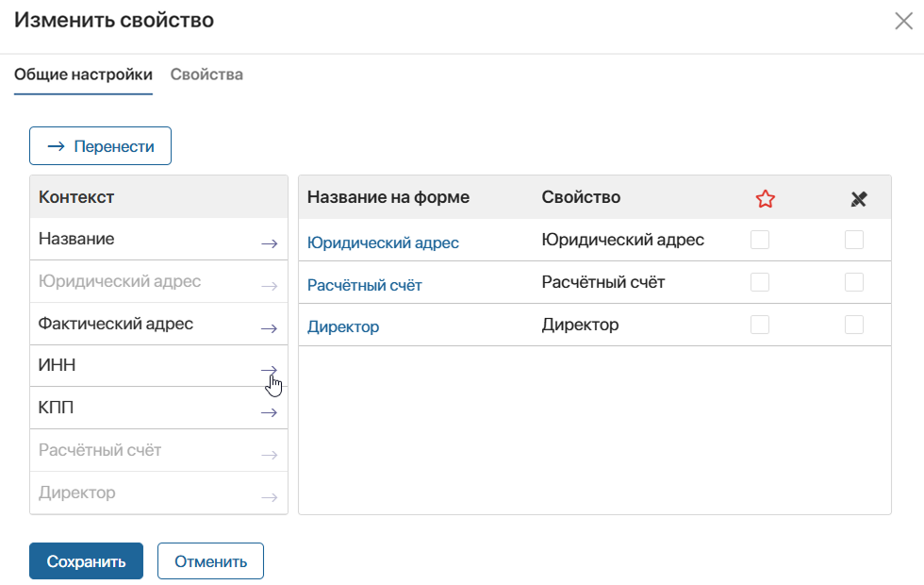Click the Отменить button
The width and height of the screenshot is (924, 585).
click(210, 560)
